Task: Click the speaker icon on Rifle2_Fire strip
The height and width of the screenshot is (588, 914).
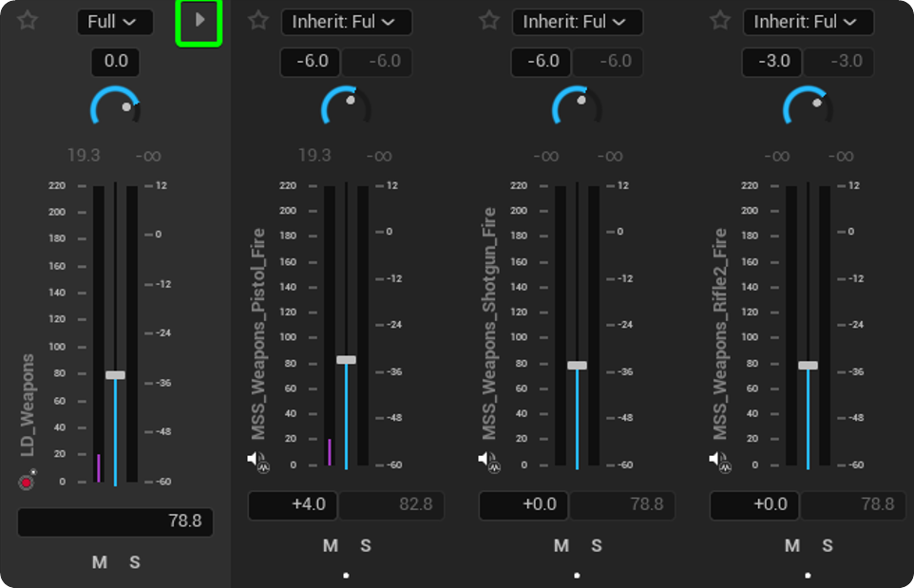Action: pos(719,462)
